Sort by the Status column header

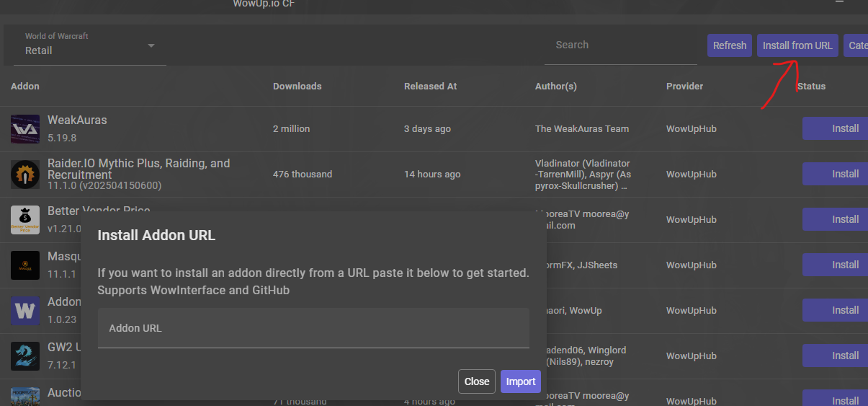click(x=811, y=86)
